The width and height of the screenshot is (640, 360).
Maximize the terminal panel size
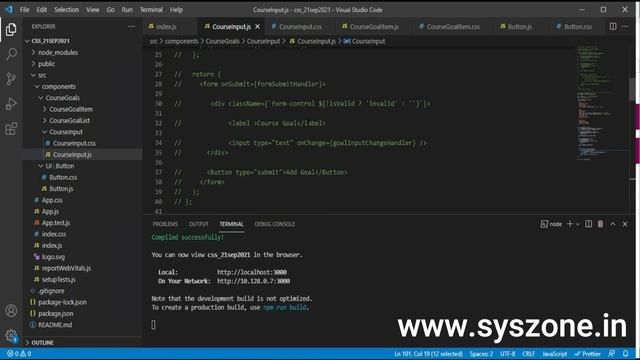pos(613,224)
